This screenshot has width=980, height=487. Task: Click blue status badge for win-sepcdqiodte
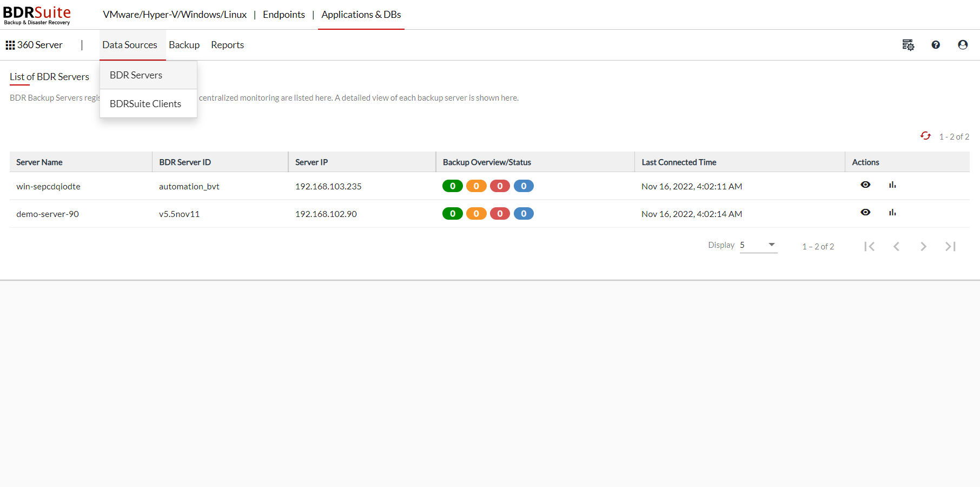[524, 186]
